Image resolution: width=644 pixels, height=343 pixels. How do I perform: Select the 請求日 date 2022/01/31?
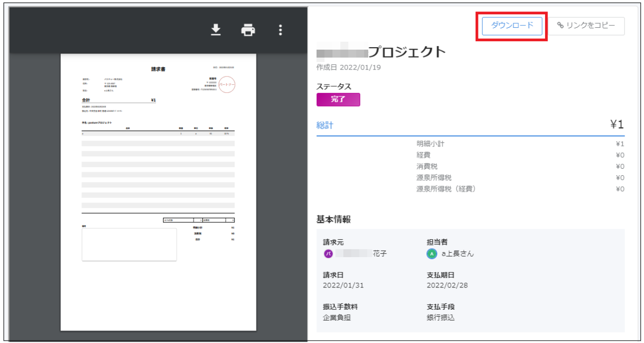343,285
